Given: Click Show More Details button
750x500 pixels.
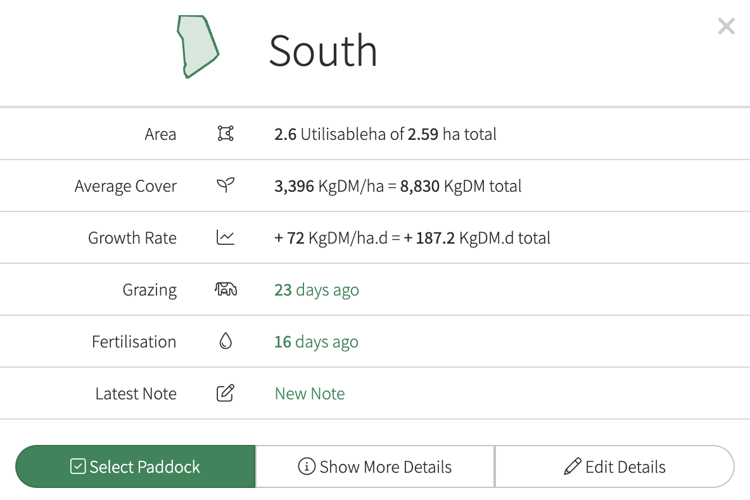Looking at the screenshot, I should click(375, 467).
